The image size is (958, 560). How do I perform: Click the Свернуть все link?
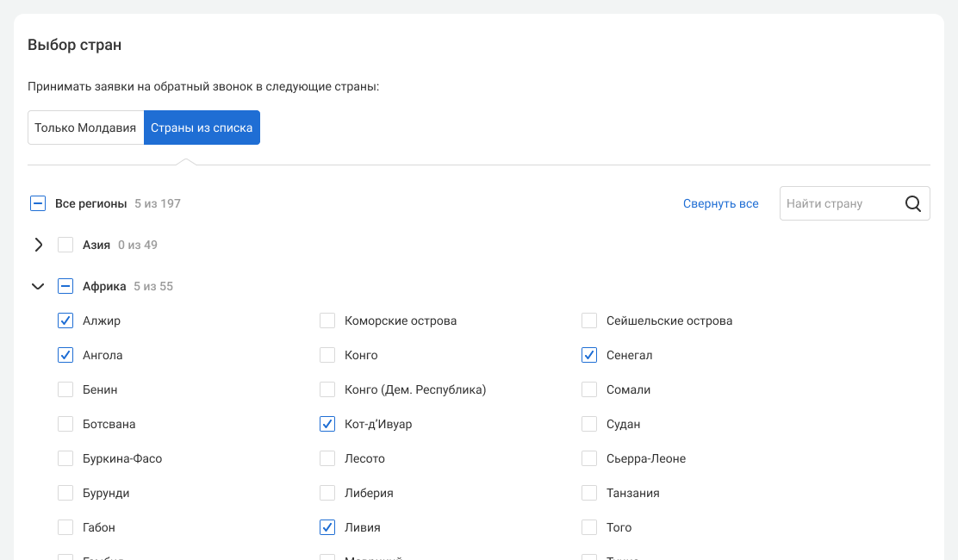pyautogui.click(x=720, y=204)
